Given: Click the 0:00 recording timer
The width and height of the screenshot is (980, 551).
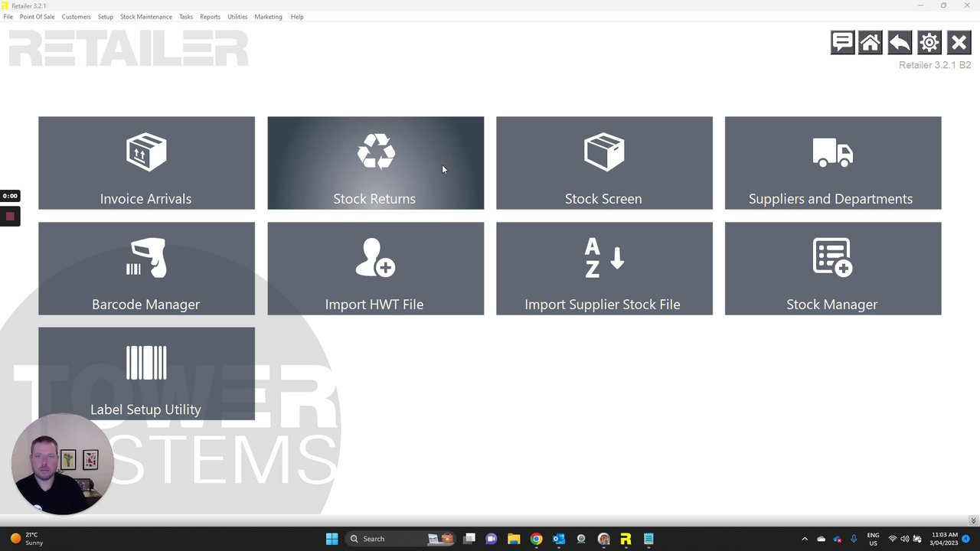Looking at the screenshot, I should click(10, 196).
